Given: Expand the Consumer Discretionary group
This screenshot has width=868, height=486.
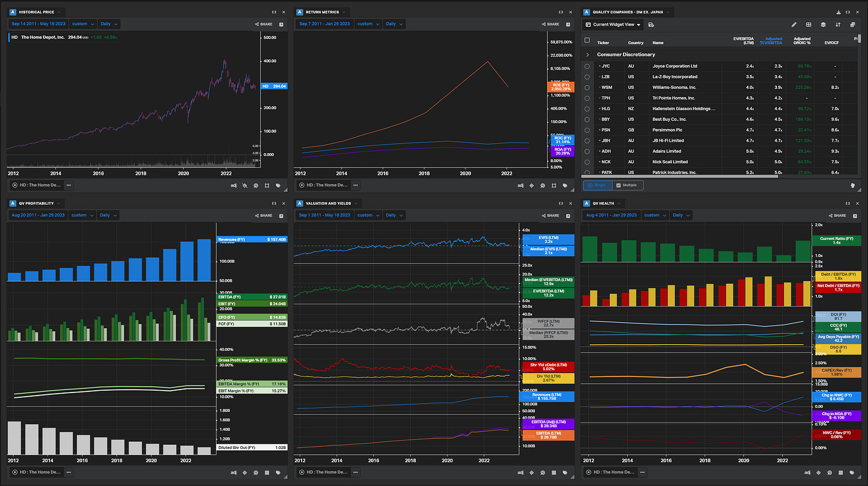Looking at the screenshot, I should pos(588,54).
